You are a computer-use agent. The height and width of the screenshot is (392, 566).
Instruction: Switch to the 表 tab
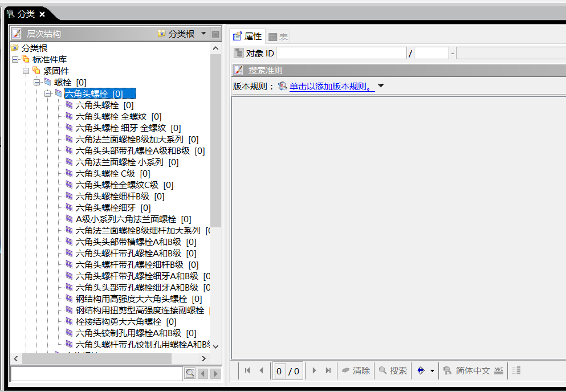(x=278, y=37)
